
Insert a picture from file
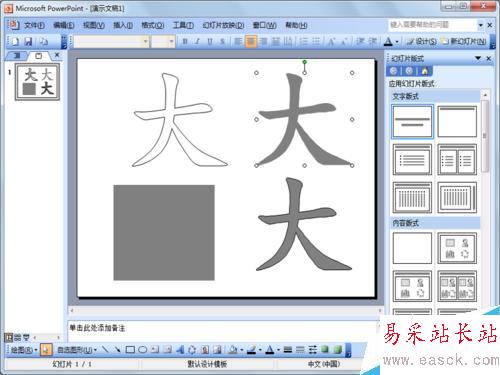click(x=217, y=350)
